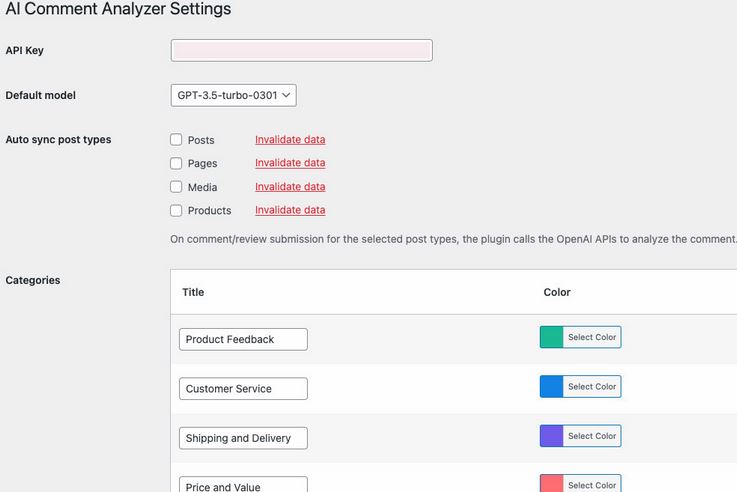The image size is (737, 492).
Task: Click the purple swatch for Shipping and Delivery
Action: 551,436
